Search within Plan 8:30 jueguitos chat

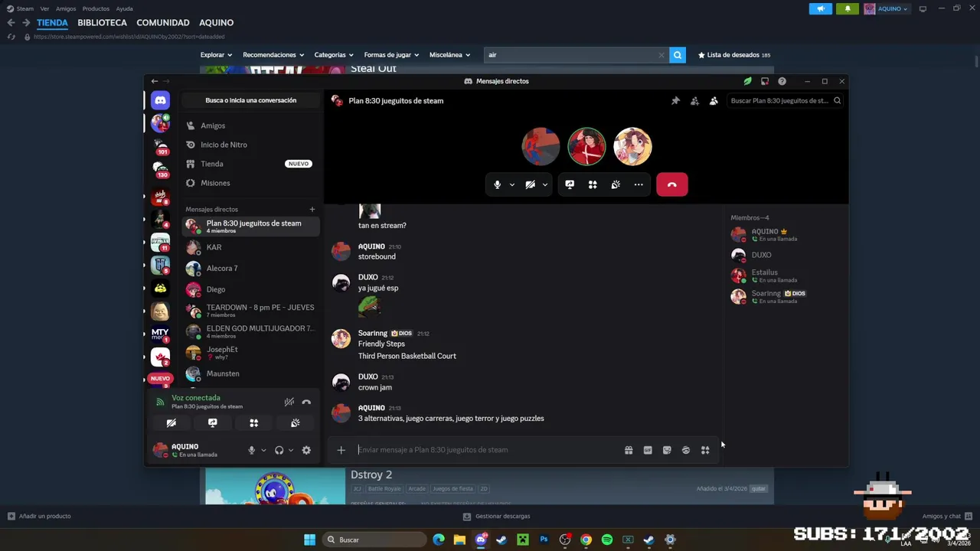click(x=785, y=100)
